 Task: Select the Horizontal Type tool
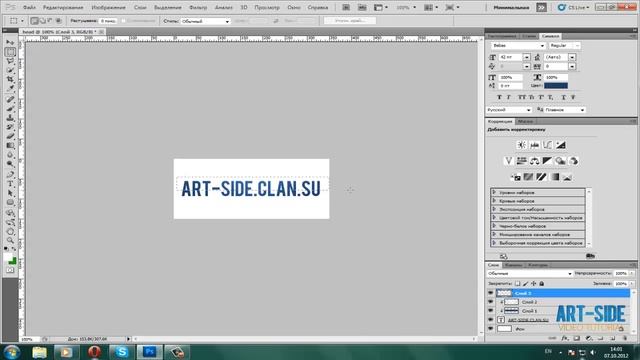10,184
